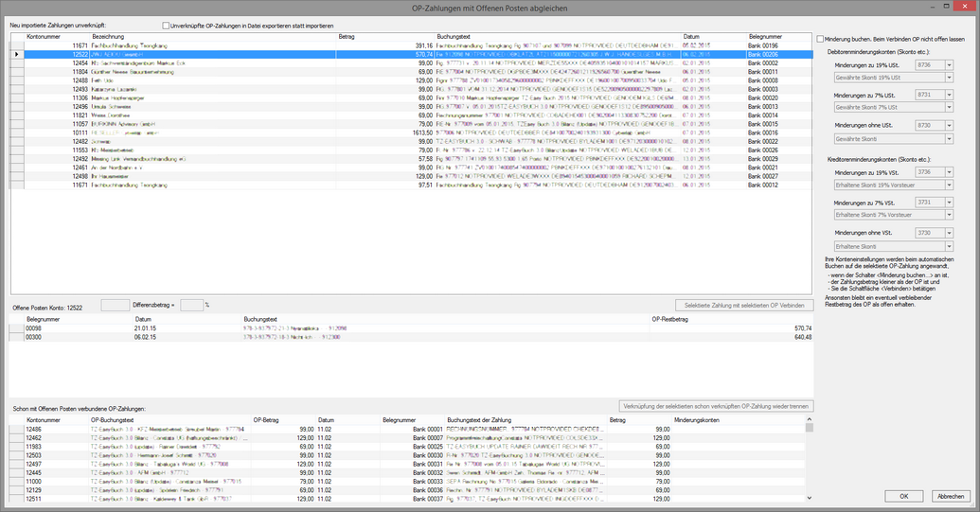980x512 pixels.
Task: Select the selected row's arrow indicator for account 12522
Action: pyautogui.click(x=17, y=54)
